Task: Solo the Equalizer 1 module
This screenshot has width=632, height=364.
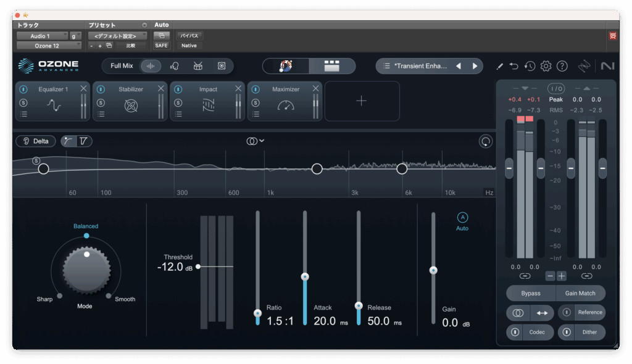Action: (23, 102)
